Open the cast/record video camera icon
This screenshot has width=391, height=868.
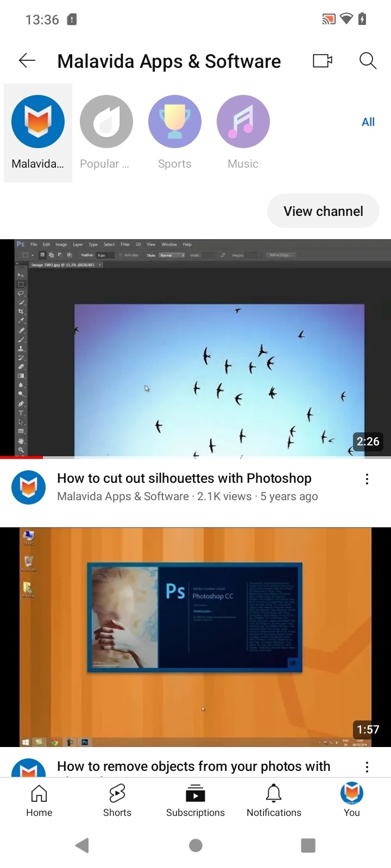click(323, 61)
